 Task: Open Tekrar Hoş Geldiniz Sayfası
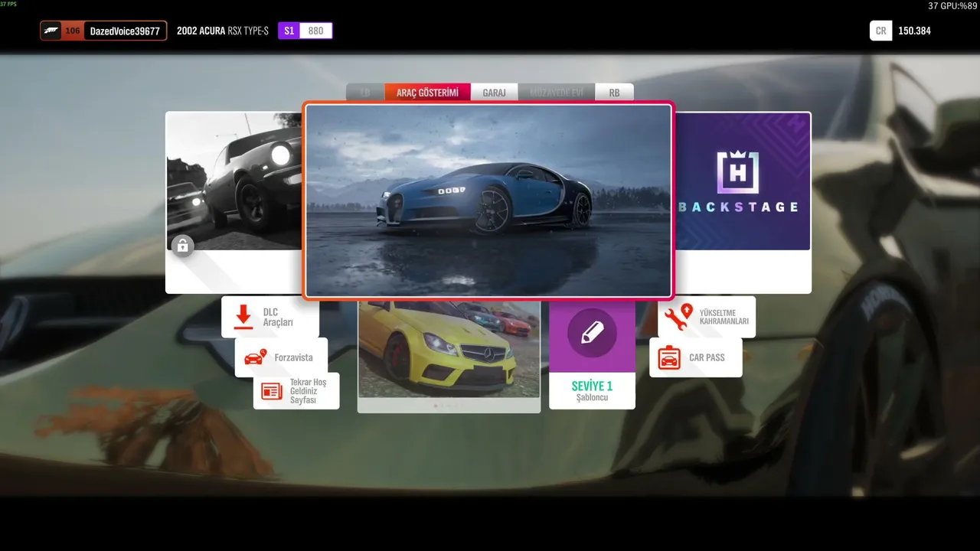click(x=296, y=391)
